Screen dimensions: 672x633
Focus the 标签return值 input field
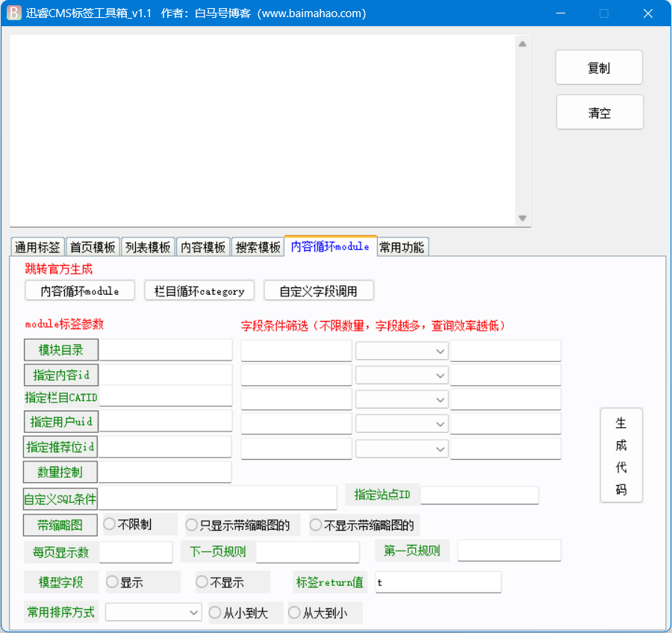(438, 582)
